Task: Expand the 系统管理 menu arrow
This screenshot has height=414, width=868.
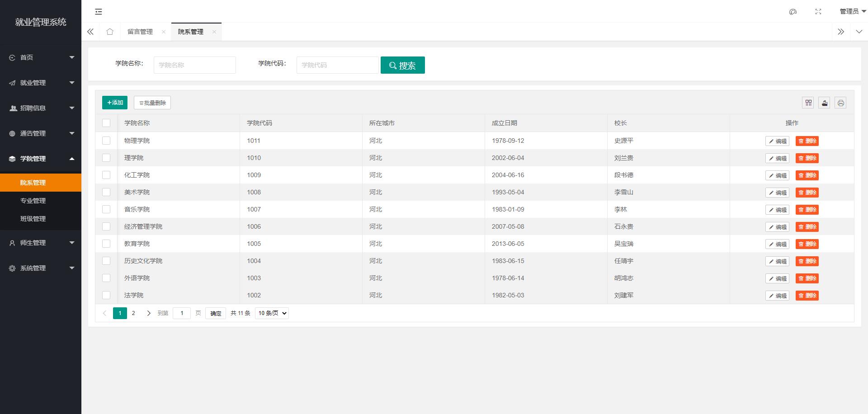Action: click(x=72, y=268)
